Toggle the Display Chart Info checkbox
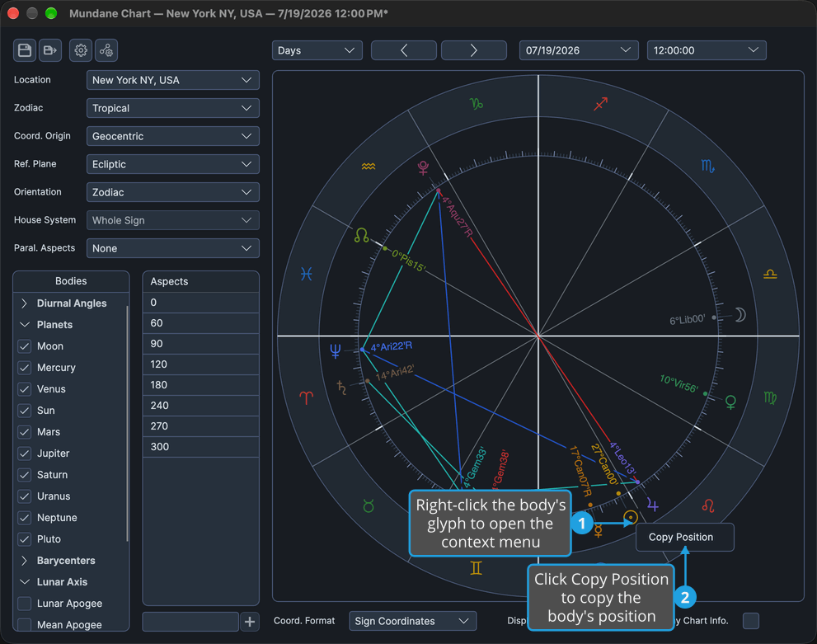The width and height of the screenshot is (817, 644). pos(751,621)
